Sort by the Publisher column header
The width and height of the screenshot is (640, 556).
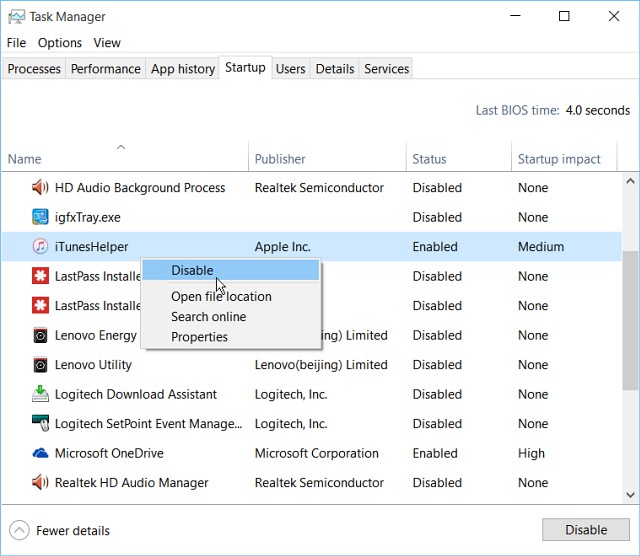pos(327,157)
